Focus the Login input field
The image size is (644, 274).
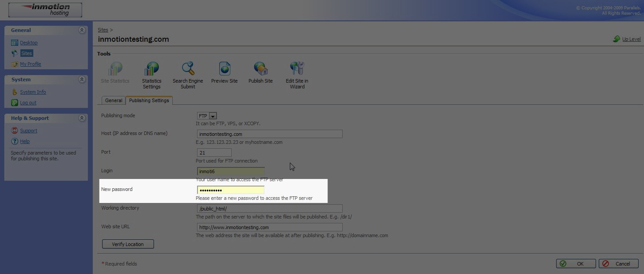pyautogui.click(x=231, y=171)
